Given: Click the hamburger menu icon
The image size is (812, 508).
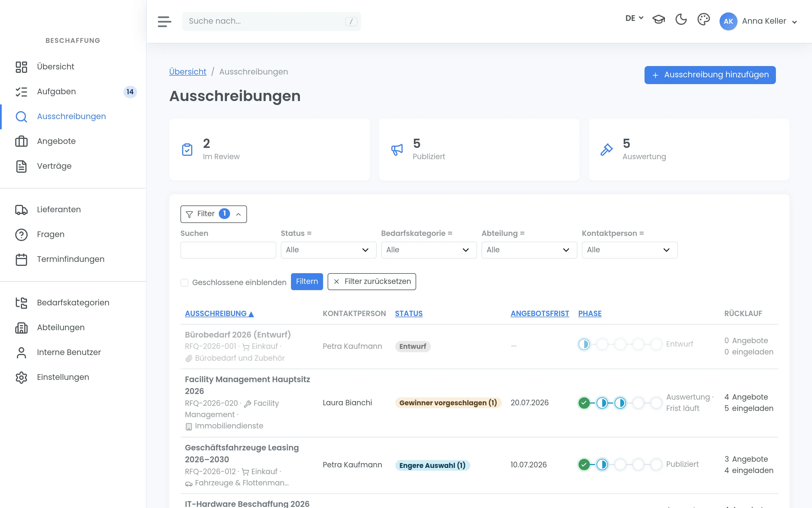Looking at the screenshot, I should tap(164, 21).
